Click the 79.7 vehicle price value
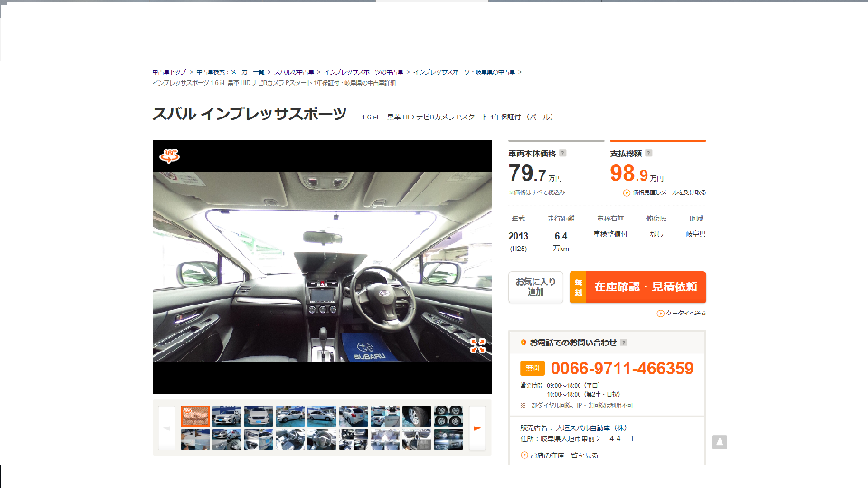This screenshot has width=868, height=488. (x=527, y=174)
